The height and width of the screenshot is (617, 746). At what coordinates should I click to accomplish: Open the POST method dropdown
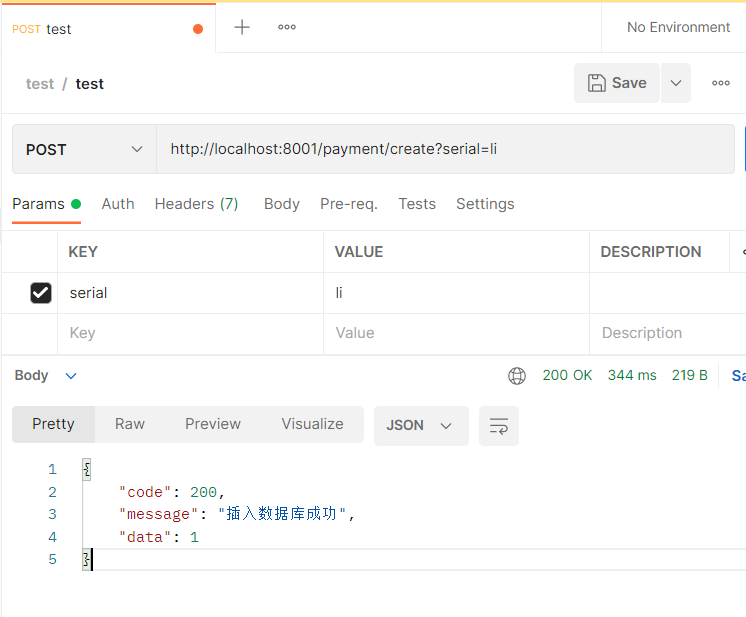click(x=84, y=149)
